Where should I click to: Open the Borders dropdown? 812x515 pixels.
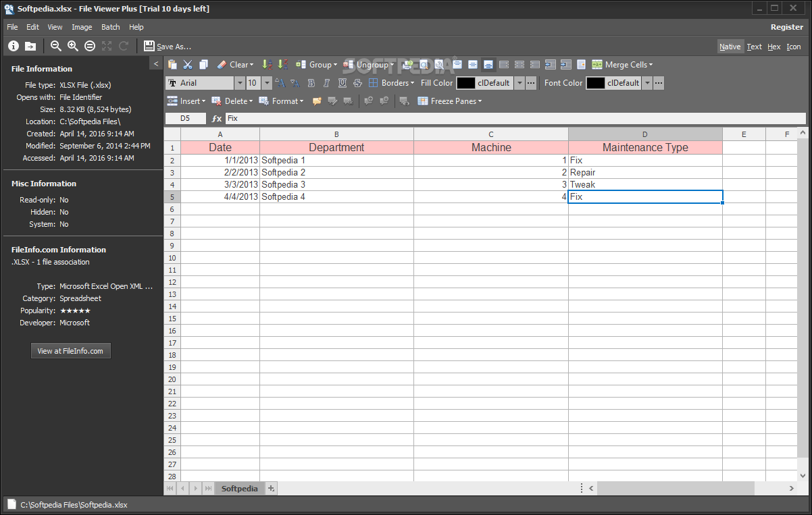click(392, 83)
